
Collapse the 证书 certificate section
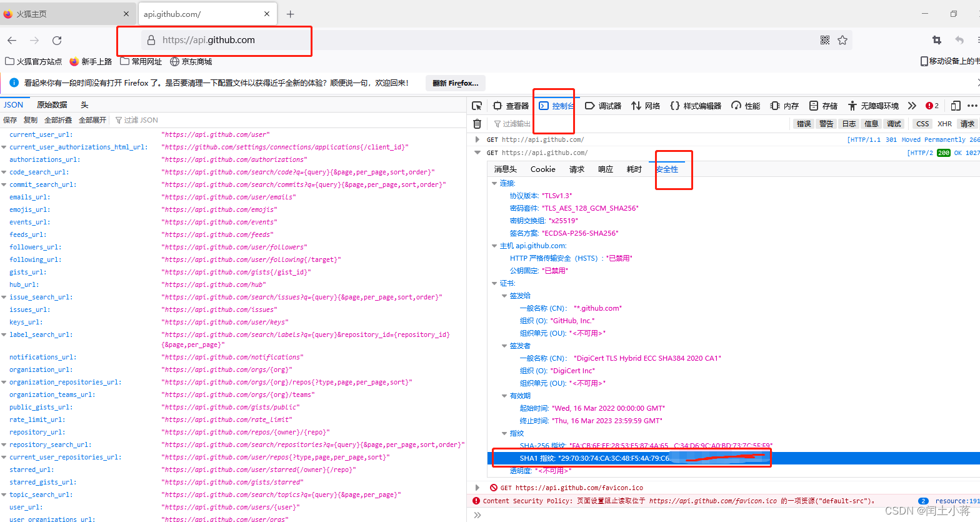point(494,283)
